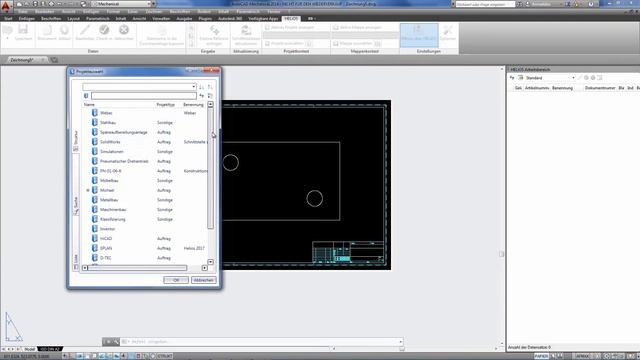Select the HELiOS ribbon tab
This screenshot has width=640, height=360.
pyautogui.click(x=291, y=18)
